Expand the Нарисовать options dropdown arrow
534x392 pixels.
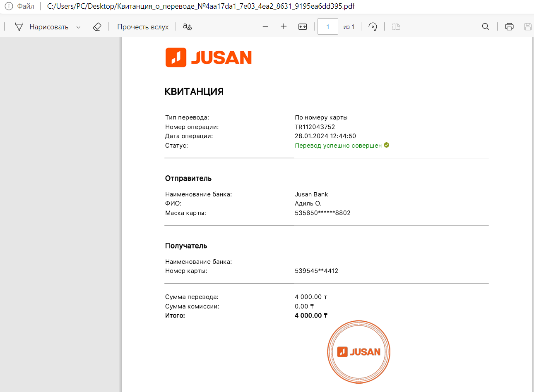(x=78, y=27)
